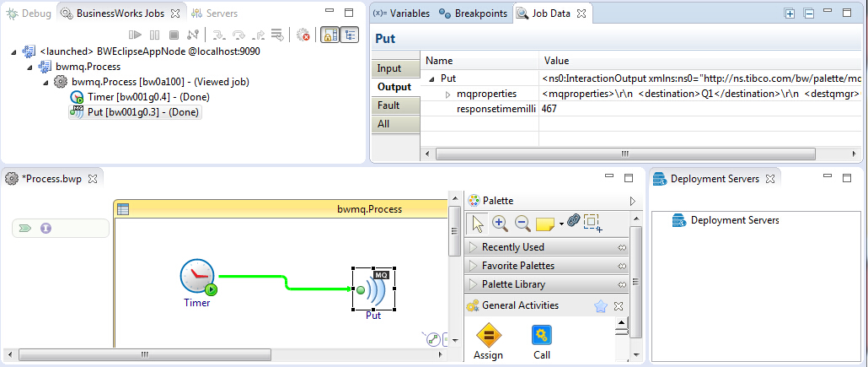This screenshot has width=868, height=367.
Task: Click the purple info circle icon
Action: (x=46, y=228)
